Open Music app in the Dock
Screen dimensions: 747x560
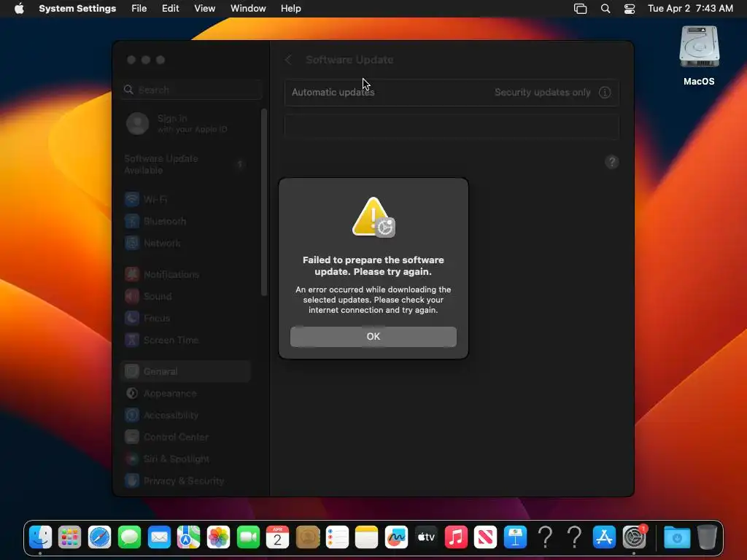tap(456, 537)
